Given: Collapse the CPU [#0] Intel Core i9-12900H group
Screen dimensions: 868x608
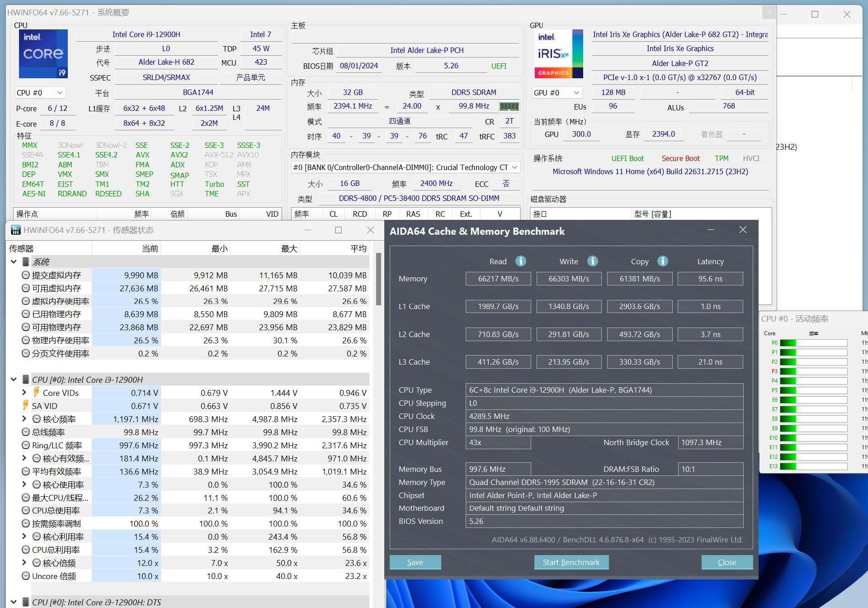Looking at the screenshot, I should tap(14, 380).
